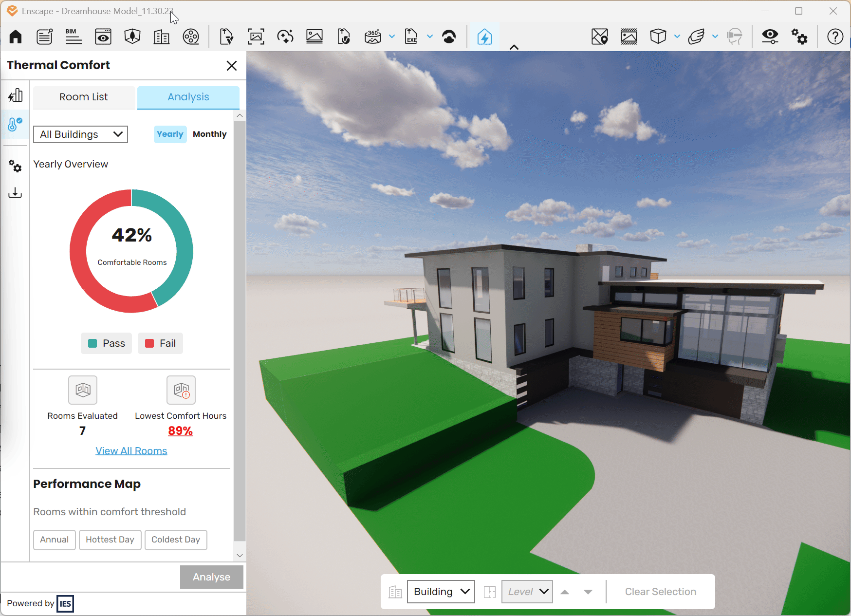Open the Enscape asset library icon
The height and width of the screenshot is (616, 851).
(132, 37)
